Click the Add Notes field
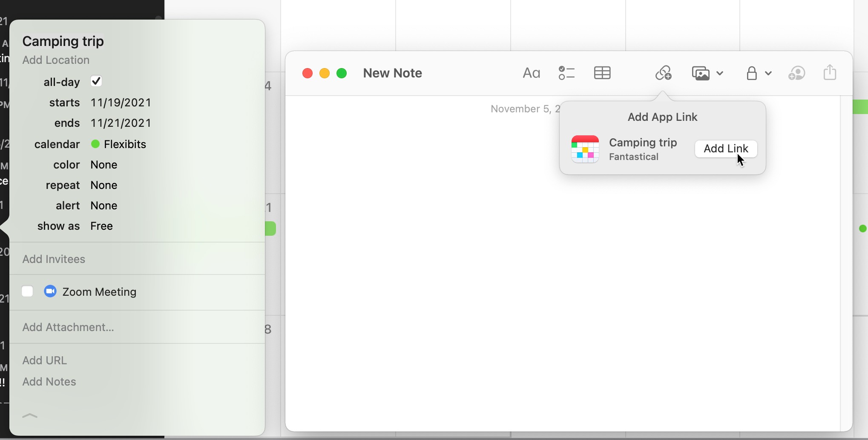 [49, 382]
